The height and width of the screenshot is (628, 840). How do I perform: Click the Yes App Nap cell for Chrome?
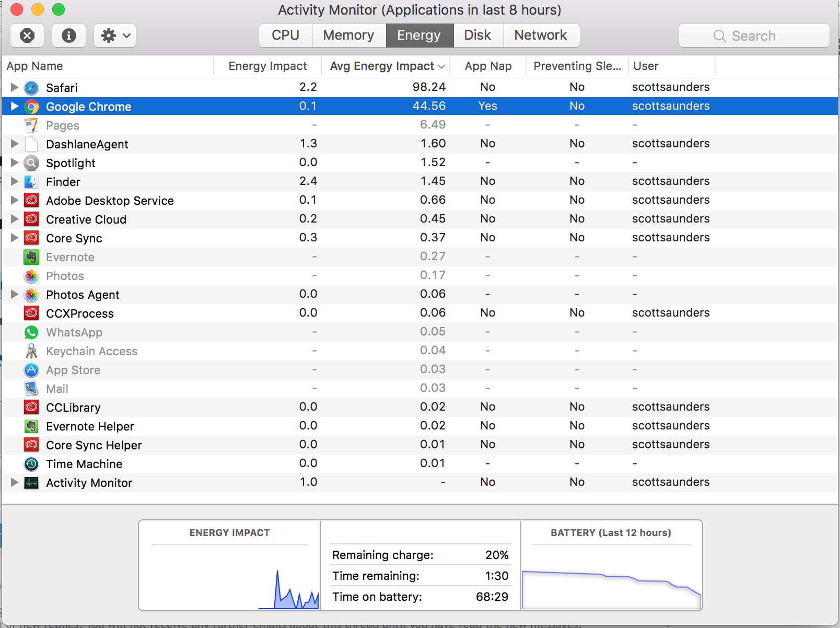coord(488,106)
